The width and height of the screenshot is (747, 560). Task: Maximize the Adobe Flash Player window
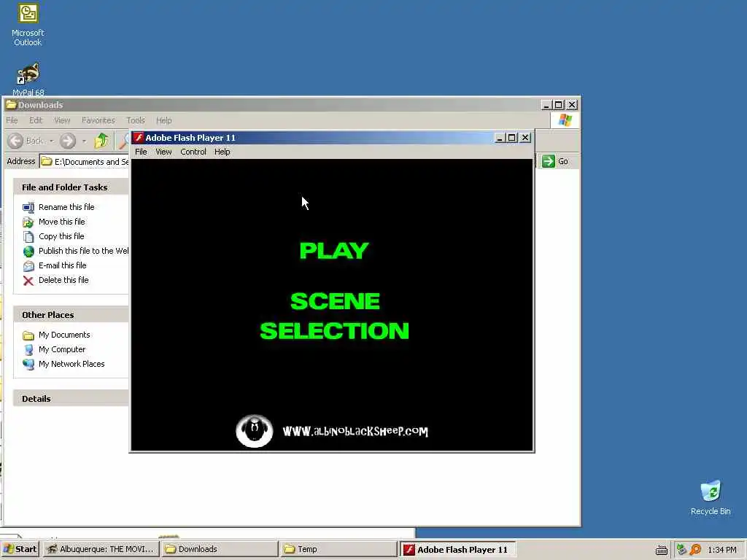[x=512, y=138]
